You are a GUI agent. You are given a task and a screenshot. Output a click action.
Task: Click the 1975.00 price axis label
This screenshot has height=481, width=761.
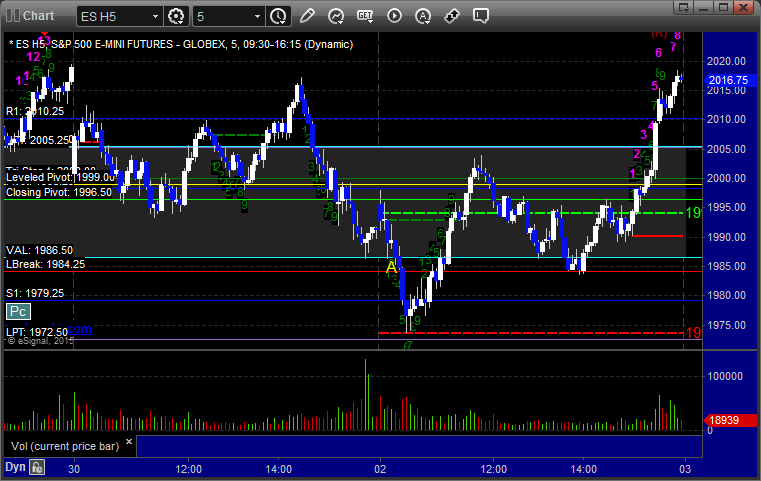pos(726,325)
